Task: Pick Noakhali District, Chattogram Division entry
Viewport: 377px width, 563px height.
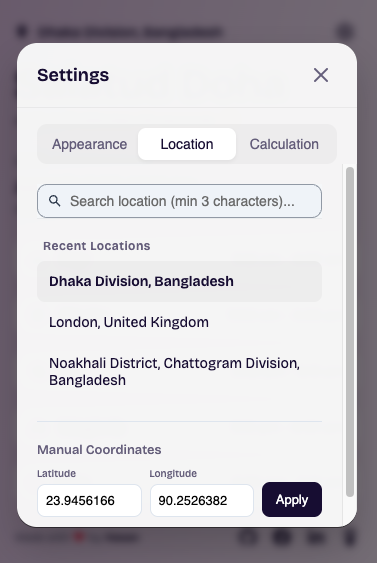Action: (180, 371)
